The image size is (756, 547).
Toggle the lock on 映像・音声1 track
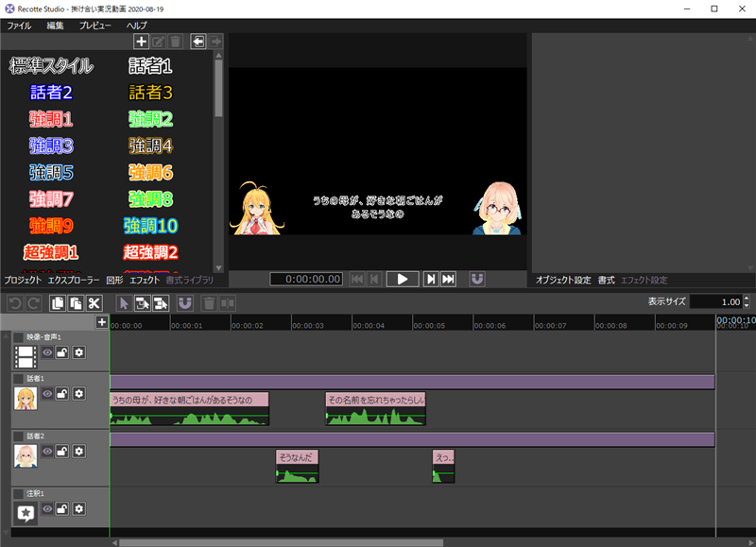click(62, 352)
